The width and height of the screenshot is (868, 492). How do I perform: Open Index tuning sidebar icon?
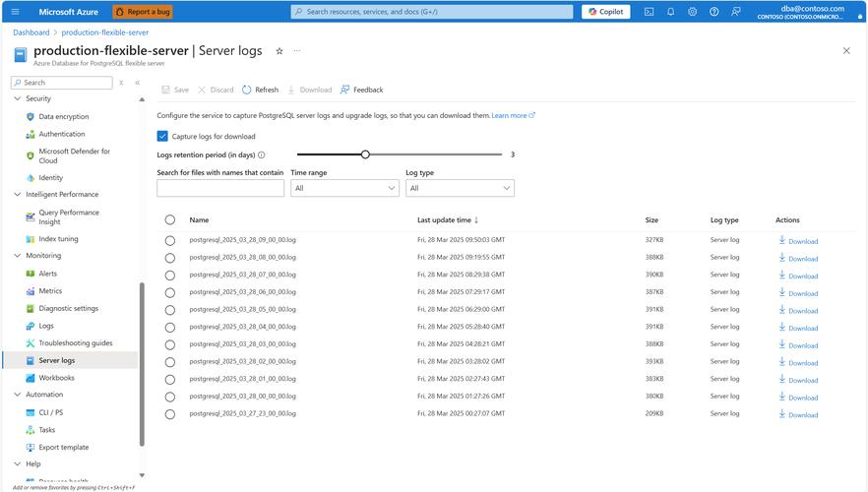[31, 239]
